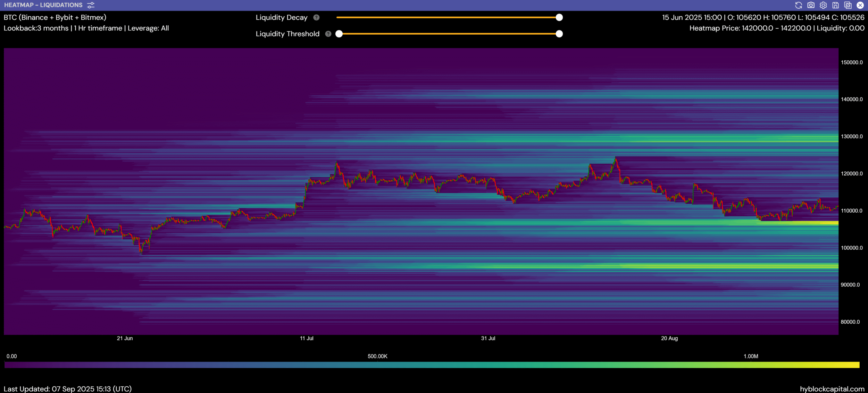
Task: Click Liquidity Threshold left slider handle
Action: 339,34
